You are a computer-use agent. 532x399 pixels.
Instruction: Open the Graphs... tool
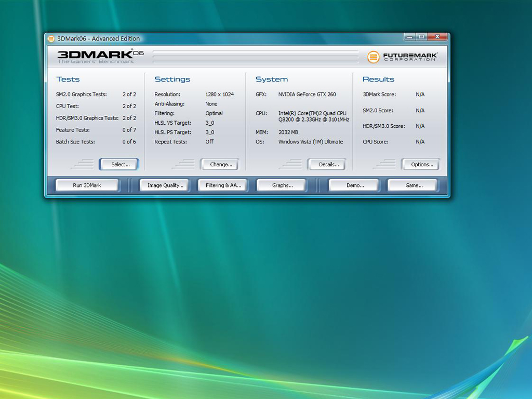click(x=282, y=185)
